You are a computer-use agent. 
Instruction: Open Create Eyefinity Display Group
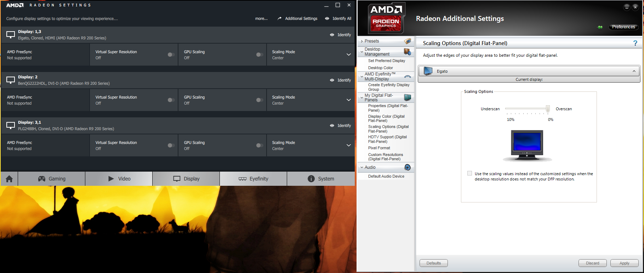click(x=389, y=87)
